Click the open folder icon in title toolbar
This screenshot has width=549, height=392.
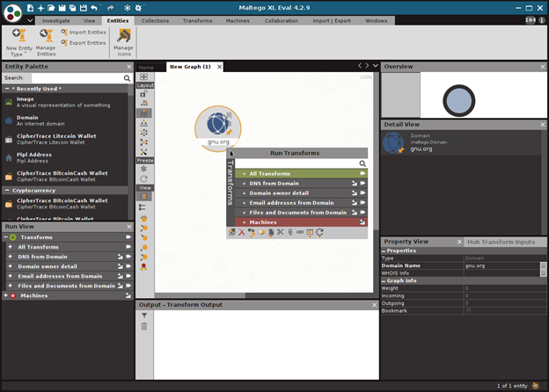[51, 8]
